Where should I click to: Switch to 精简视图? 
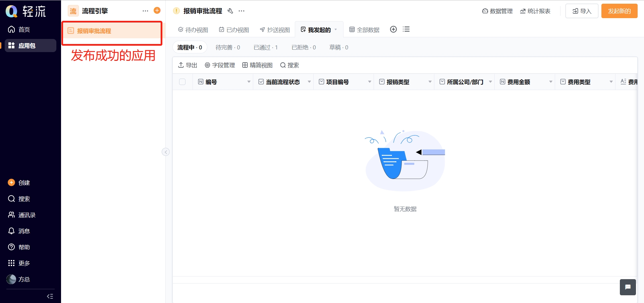tap(257, 65)
